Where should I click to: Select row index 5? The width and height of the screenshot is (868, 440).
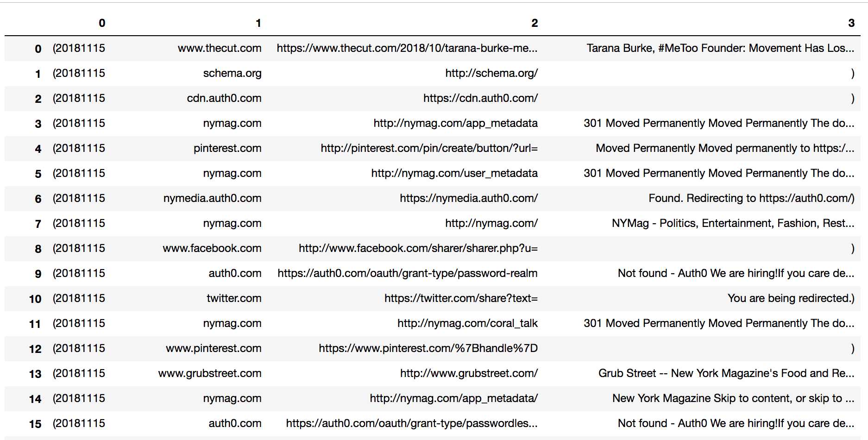pyautogui.click(x=38, y=174)
